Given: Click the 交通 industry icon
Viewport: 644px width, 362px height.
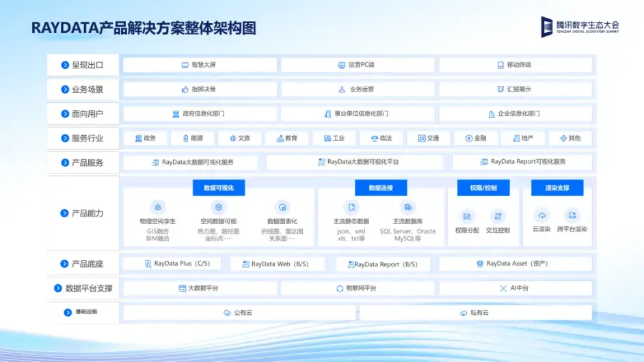Looking at the screenshot, I should click(421, 139).
